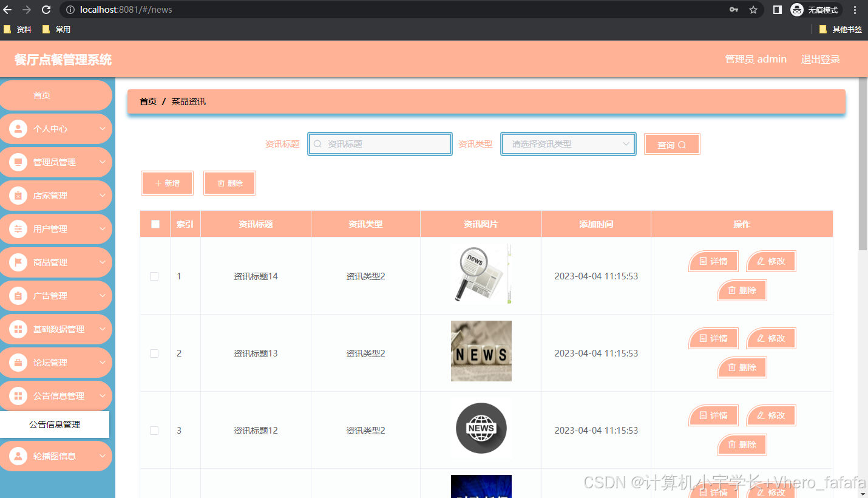Expand the 公告信息管理 menu chevron
The image size is (868, 498).
(103, 395)
